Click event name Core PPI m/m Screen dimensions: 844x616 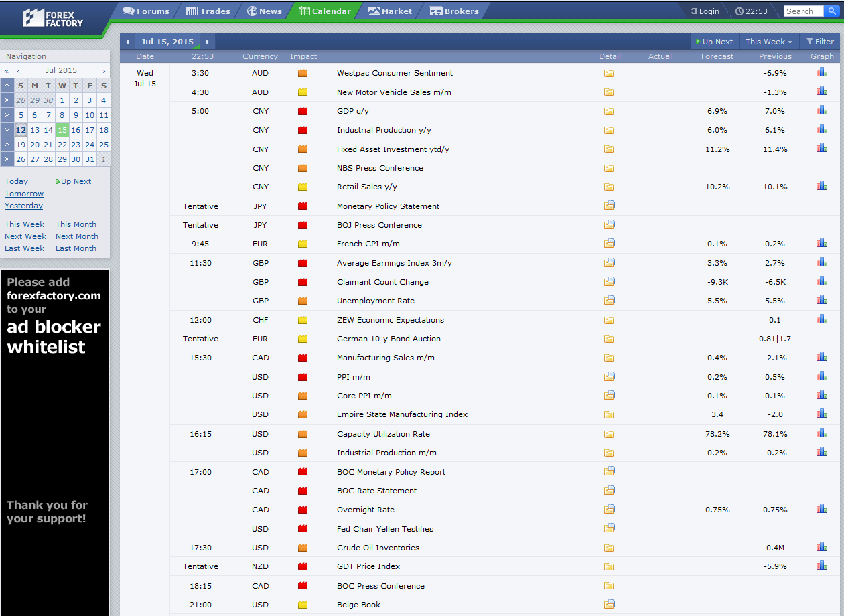coord(364,396)
